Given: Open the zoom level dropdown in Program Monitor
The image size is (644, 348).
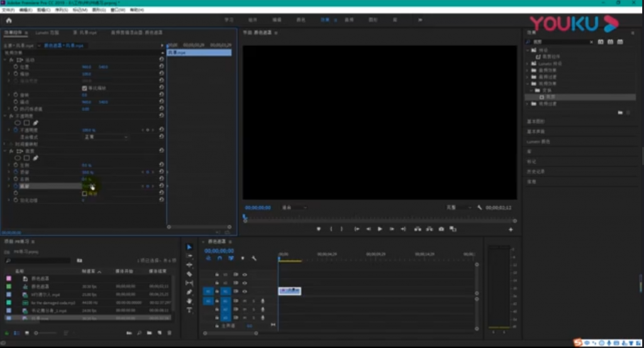Looking at the screenshot, I should [x=294, y=207].
